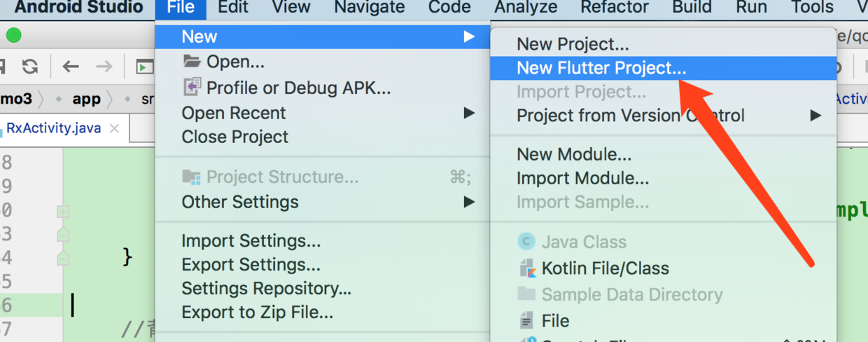
Task: Switch to the RxActivity.java tab
Action: [54, 129]
